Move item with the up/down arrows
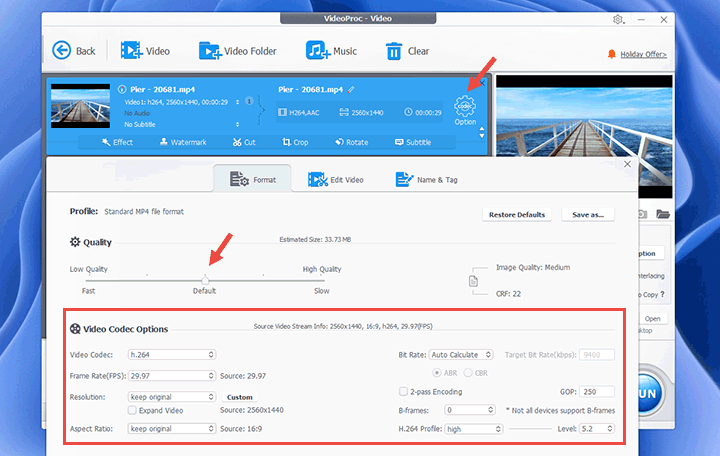The height and width of the screenshot is (456, 720). point(482,132)
